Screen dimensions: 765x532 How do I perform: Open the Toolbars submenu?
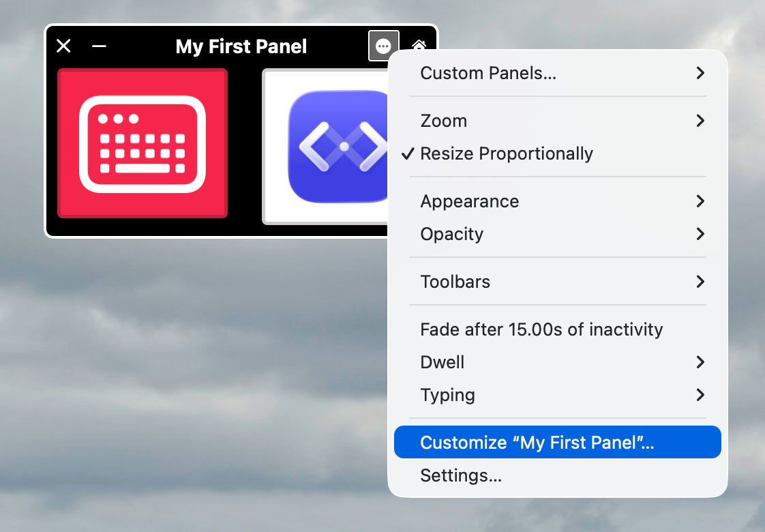[x=455, y=282]
